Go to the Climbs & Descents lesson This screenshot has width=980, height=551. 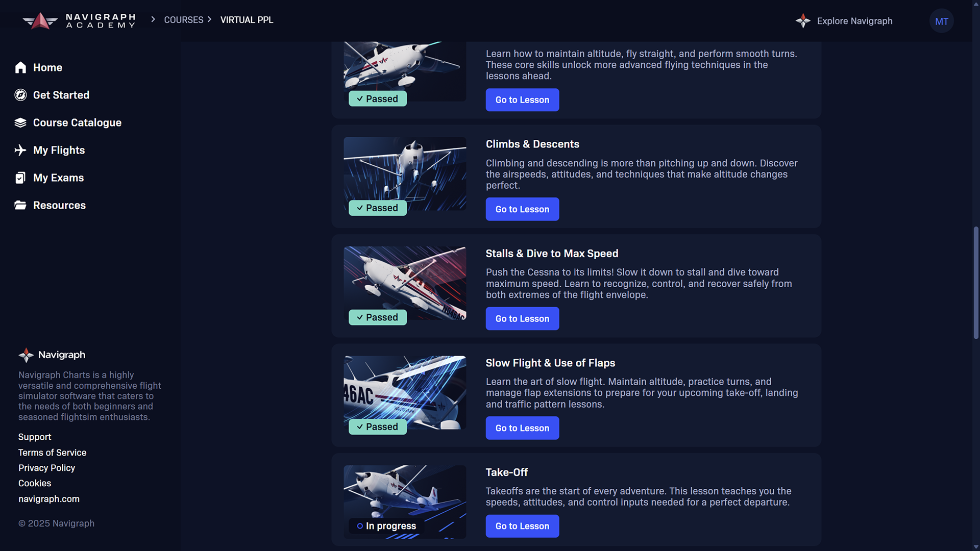click(522, 209)
